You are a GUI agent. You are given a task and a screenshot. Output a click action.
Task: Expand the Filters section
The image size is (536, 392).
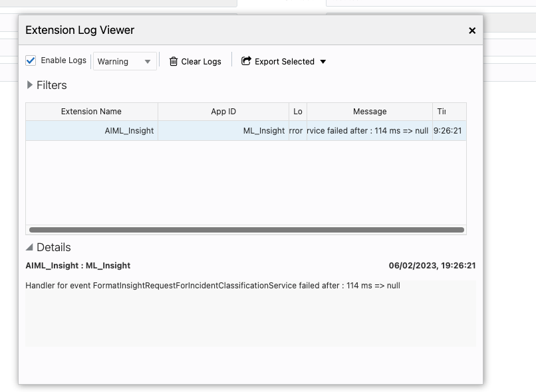tap(30, 85)
